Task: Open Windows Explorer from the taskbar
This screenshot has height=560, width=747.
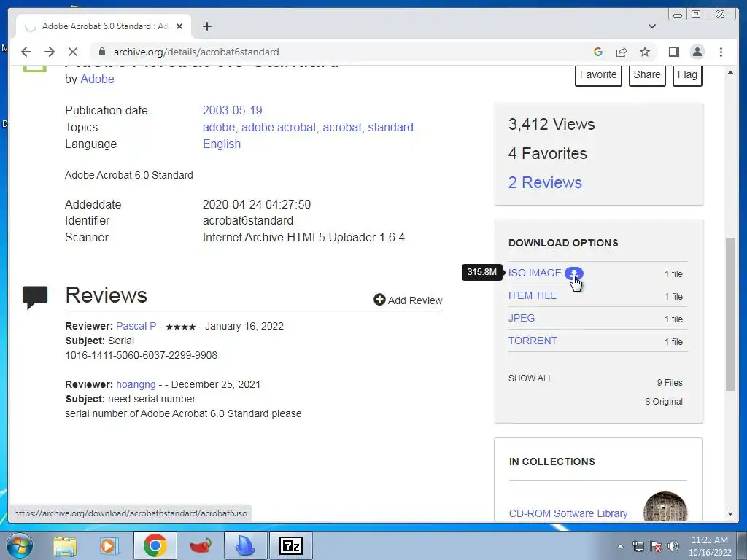Action: [65, 545]
